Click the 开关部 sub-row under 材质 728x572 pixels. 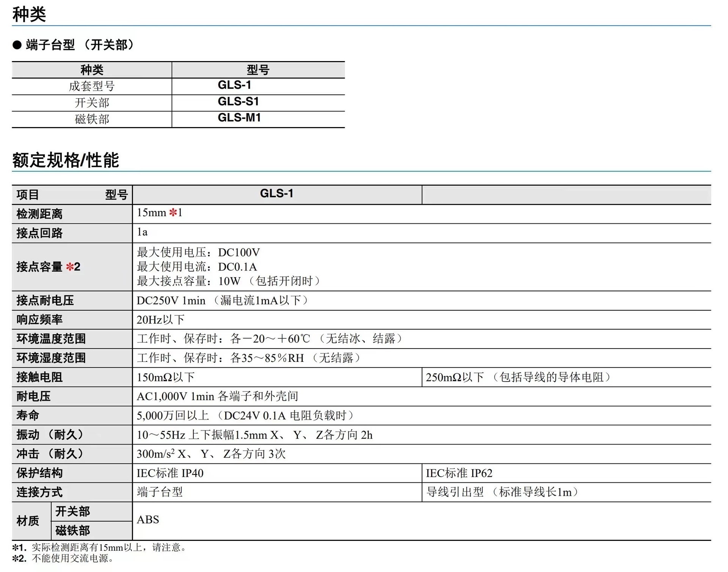point(74,511)
